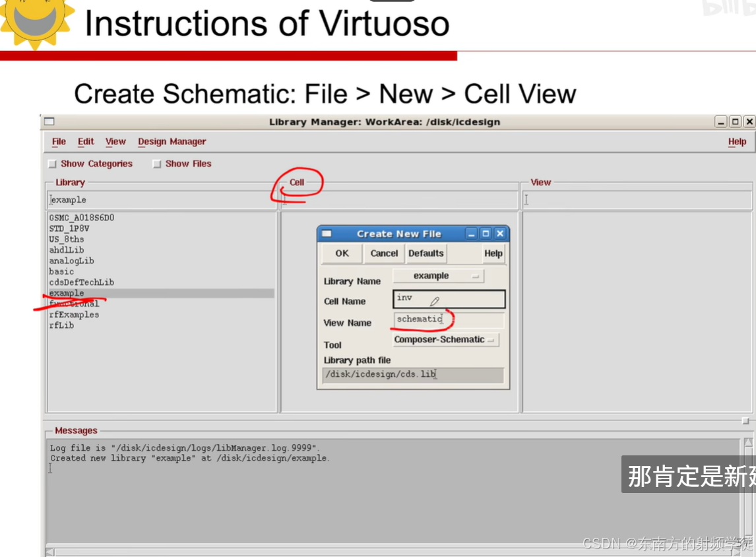Screen dimensions: 756x557
Task: Minimize the Library Manager window
Action: point(721,121)
